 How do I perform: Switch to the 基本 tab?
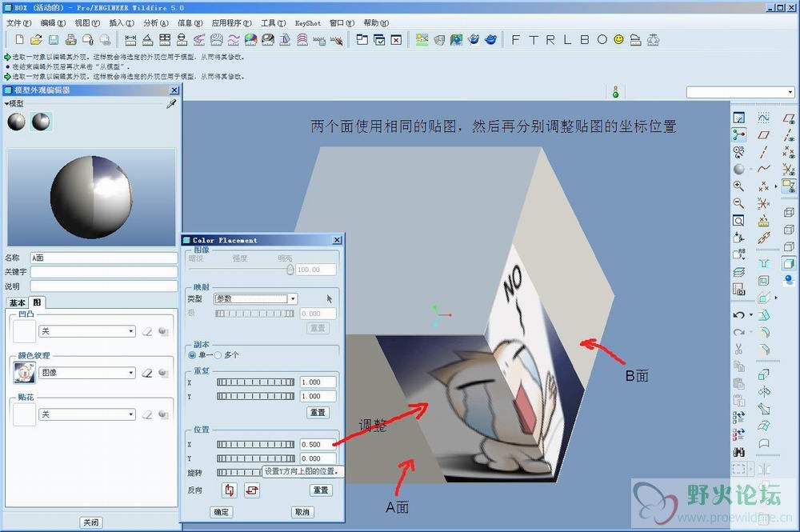click(18, 302)
